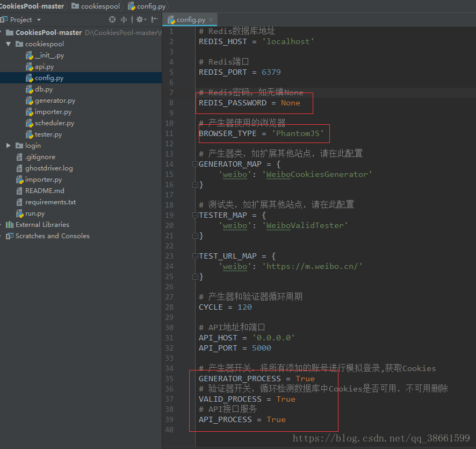This screenshot has width=476, height=449.
Task: Select run.py file
Action: (x=35, y=213)
